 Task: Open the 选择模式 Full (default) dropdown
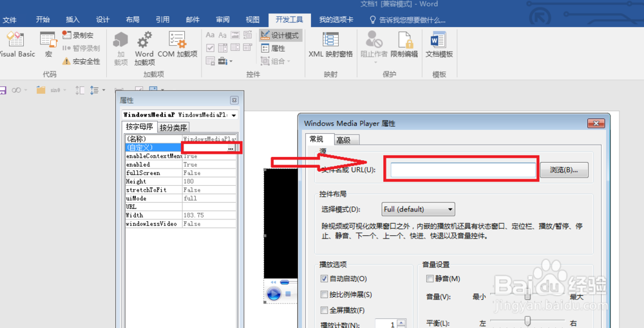click(418, 209)
